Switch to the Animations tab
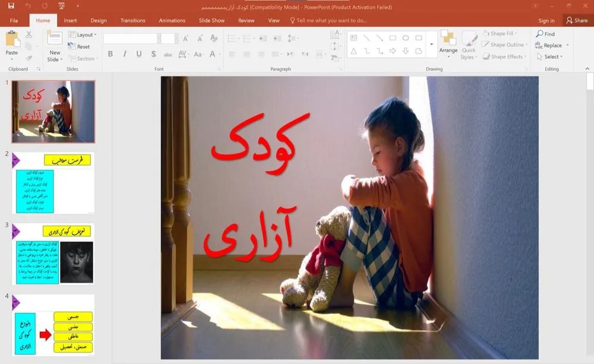This screenshot has width=594, height=364. (172, 20)
